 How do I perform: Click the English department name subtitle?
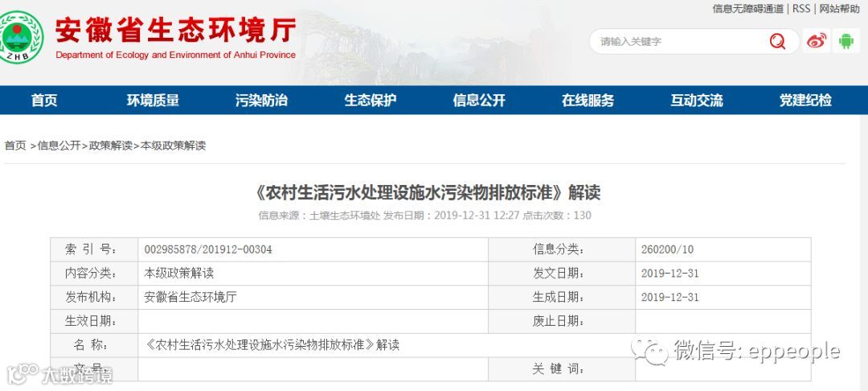point(175,56)
